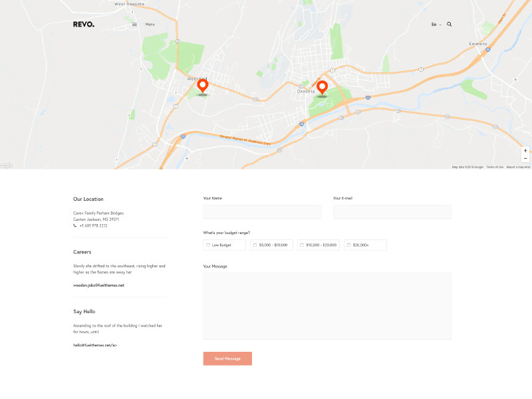
Task: Select the $10,000 - $20,000 checkbox
Action: coord(302,245)
